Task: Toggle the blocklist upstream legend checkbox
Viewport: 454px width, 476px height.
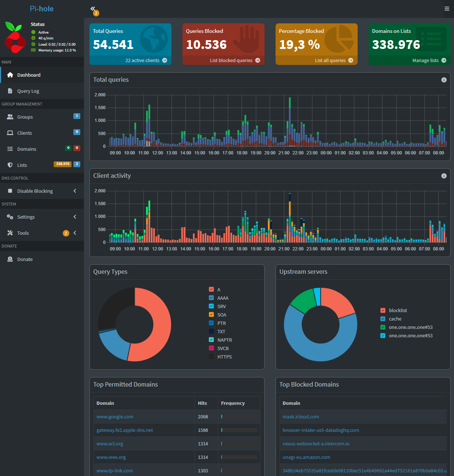Action: [x=383, y=310]
